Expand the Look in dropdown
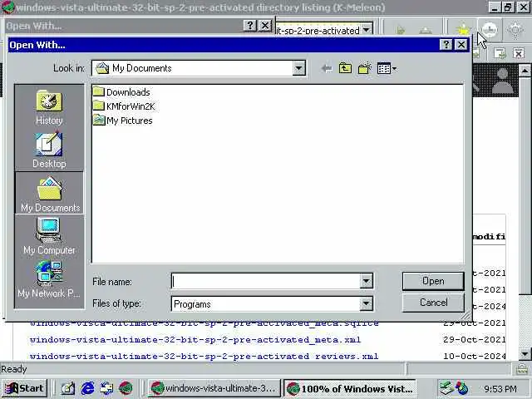Image resolution: width=532 pixels, height=399 pixels. pyautogui.click(x=298, y=68)
